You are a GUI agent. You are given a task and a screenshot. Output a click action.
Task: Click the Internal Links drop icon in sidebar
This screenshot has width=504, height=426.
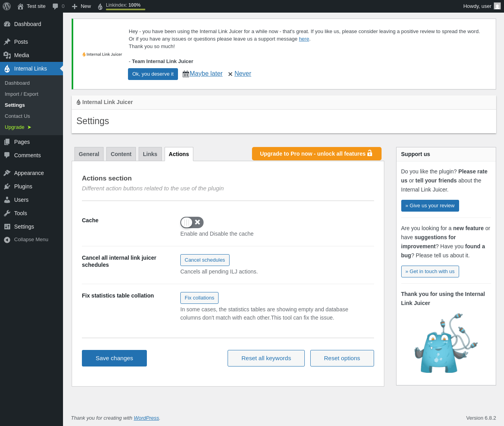[x=7, y=69]
